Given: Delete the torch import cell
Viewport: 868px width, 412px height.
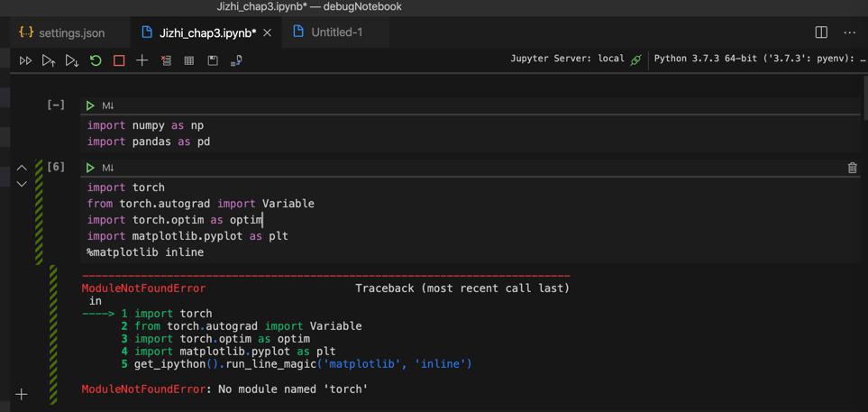Looking at the screenshot, I should [853, 168].
